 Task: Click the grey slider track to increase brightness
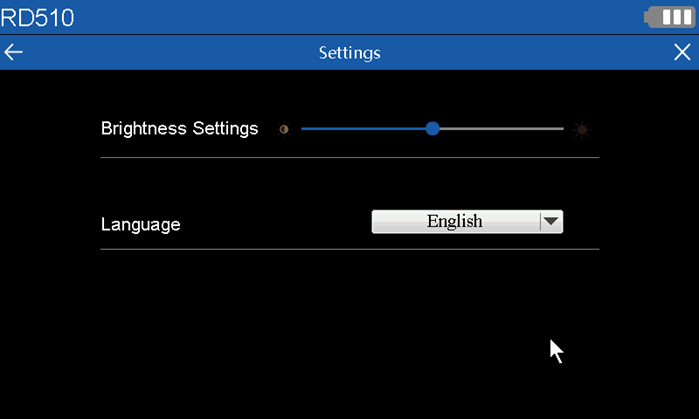point(502,129)
